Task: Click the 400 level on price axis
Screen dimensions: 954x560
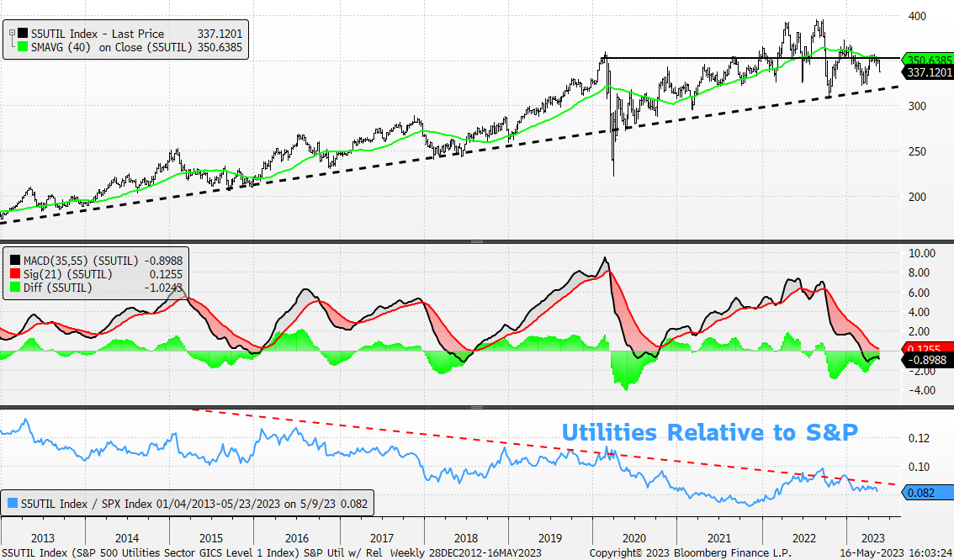Action: point(916,17)
